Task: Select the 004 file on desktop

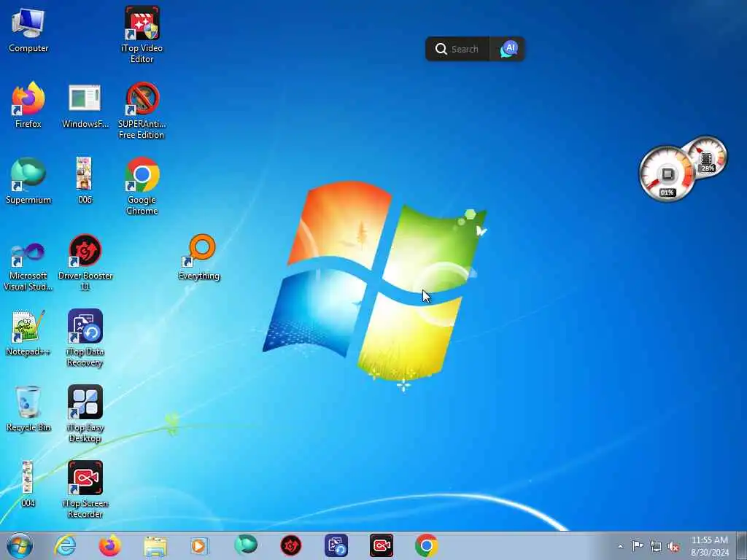Action: pyautogui.click(x=28, y=483)
